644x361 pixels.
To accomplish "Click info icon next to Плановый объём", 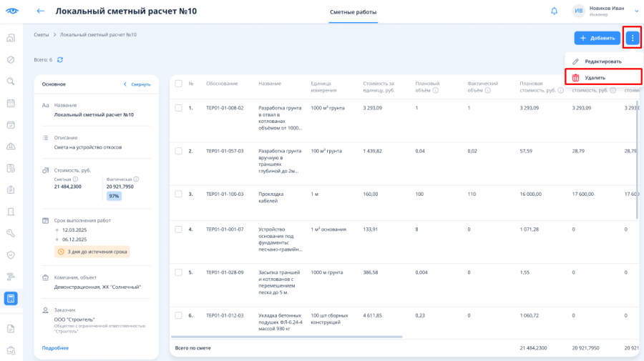I will [436, 90].
